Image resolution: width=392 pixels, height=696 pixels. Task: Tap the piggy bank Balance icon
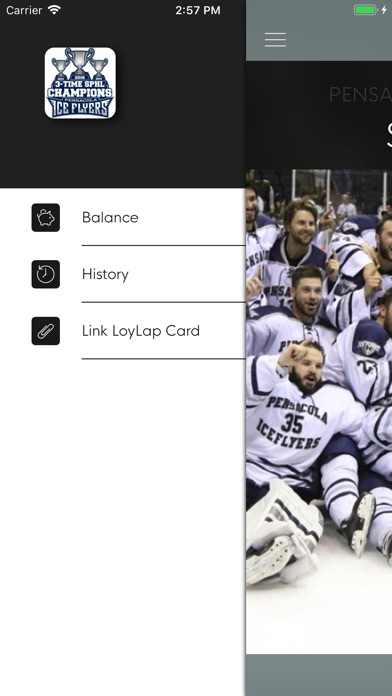point(46,218)
